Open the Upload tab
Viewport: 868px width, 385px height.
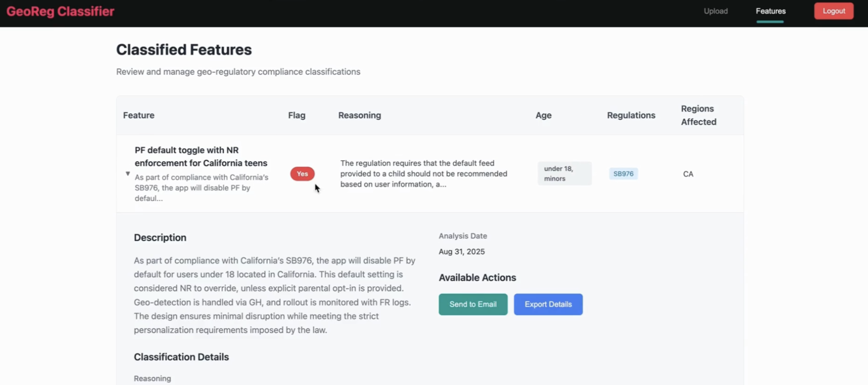click(715, 11)
